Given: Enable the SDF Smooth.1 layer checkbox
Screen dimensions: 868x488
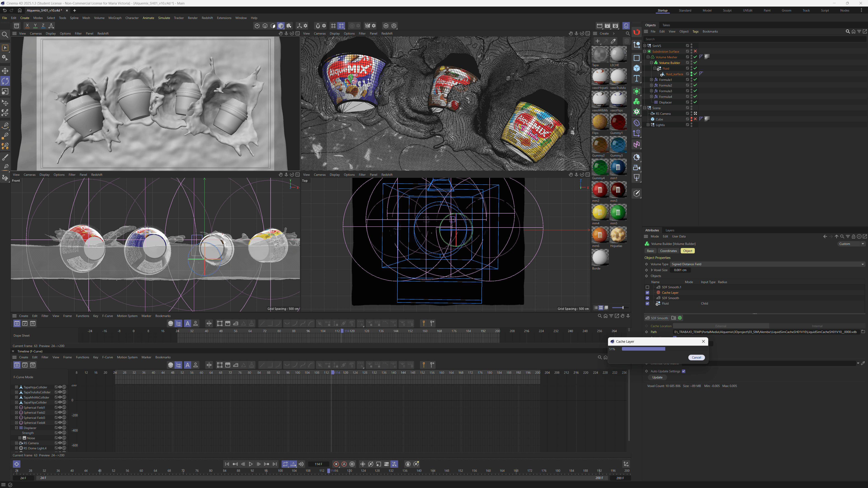Looking at the screenshot, I should tap(647, 287).
